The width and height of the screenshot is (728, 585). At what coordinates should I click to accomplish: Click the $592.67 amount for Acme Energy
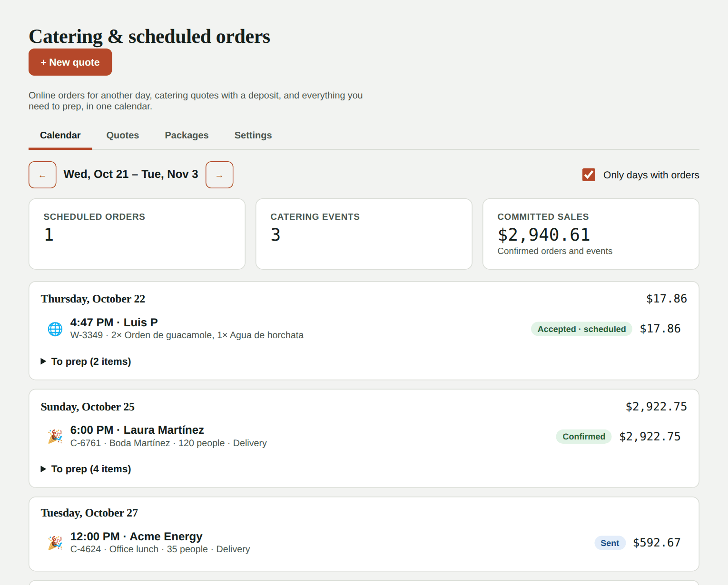657,543
